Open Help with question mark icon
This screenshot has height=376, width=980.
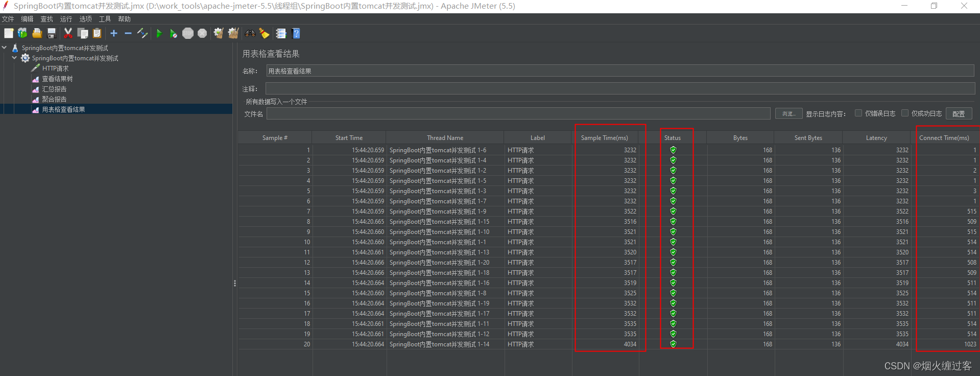(296, 33)
